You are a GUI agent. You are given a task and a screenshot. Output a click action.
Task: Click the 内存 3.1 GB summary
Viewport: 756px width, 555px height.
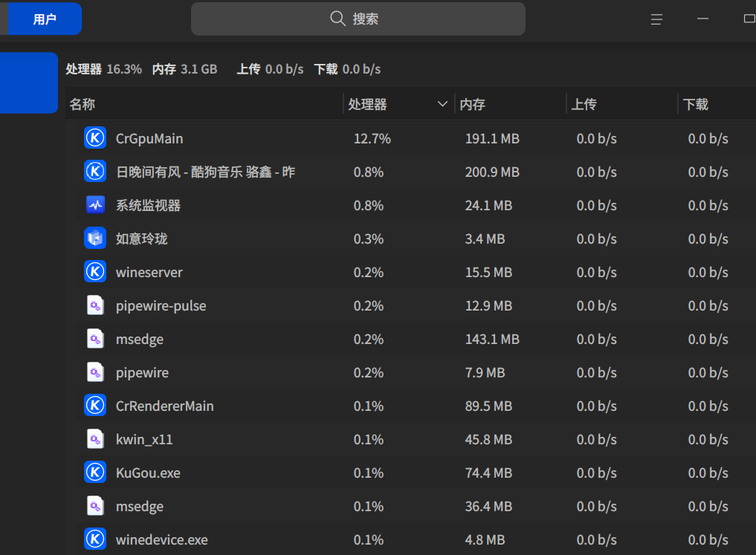coord(184,69)
